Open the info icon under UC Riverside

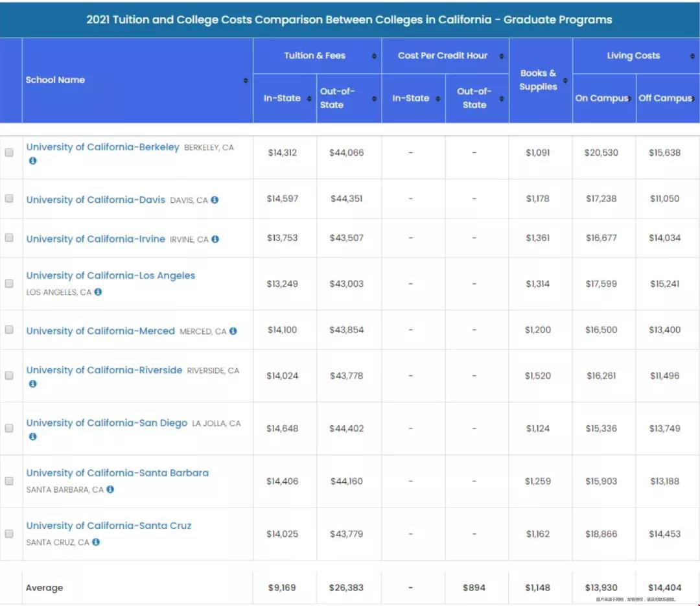[32, 384]
